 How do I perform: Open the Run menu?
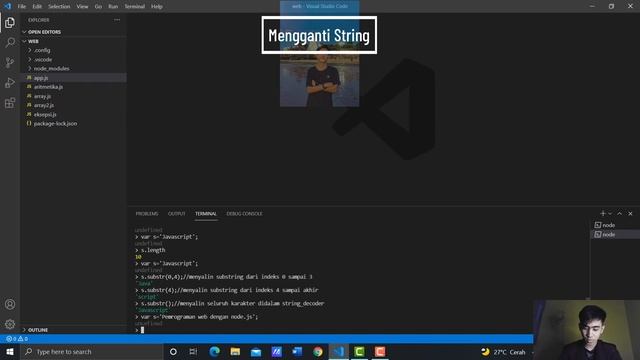(x=113, y=7)
